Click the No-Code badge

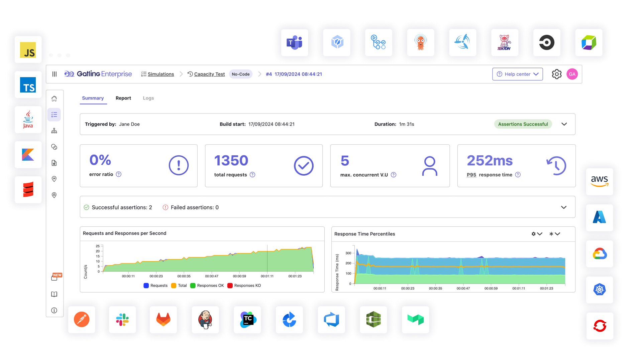click(241, 74)
